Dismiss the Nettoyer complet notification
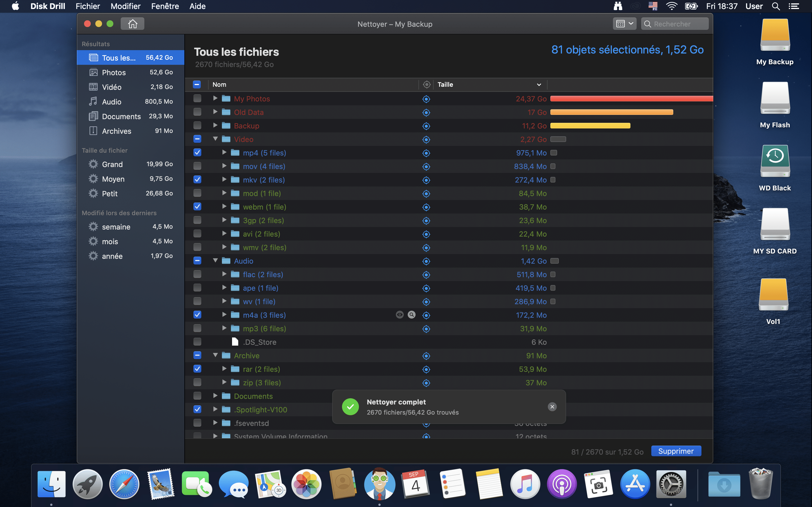Screen dimensions: 812x507 pyautogui.click(x=552, y=407)
